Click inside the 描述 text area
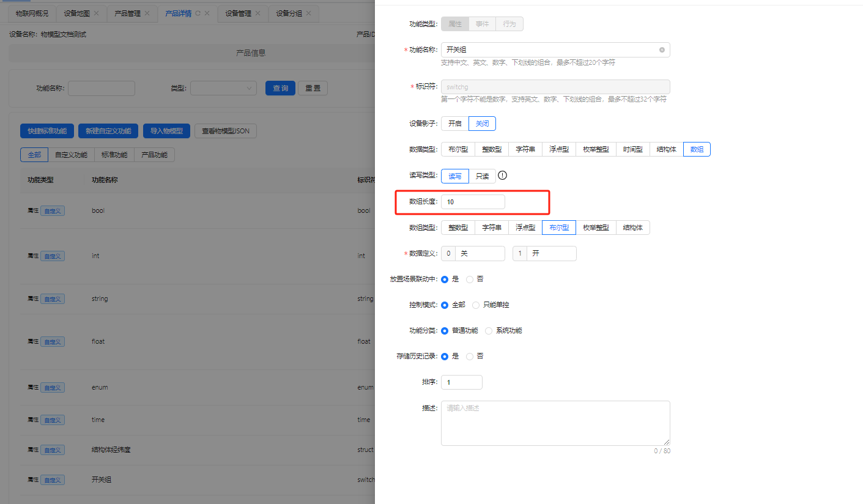 tap(555, 423)
